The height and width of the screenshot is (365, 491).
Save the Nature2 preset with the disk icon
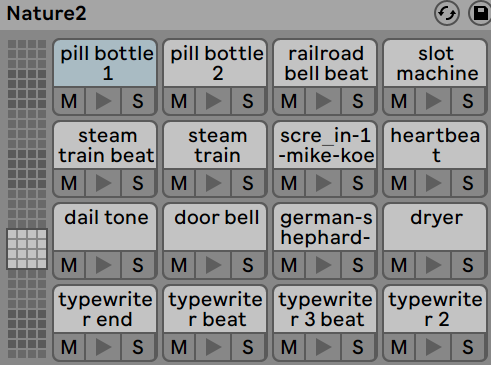tap(480, 13)
